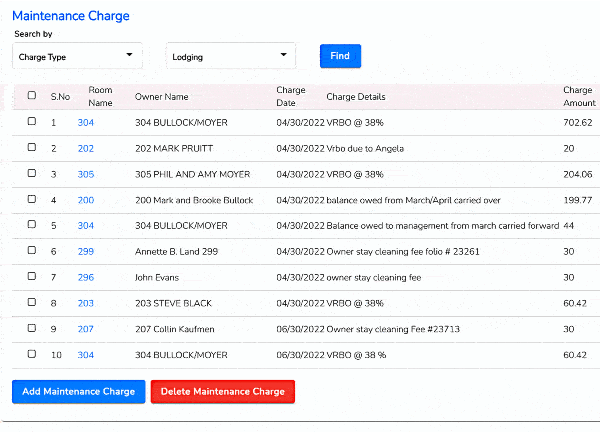Open room 203 link

[86, 303]
